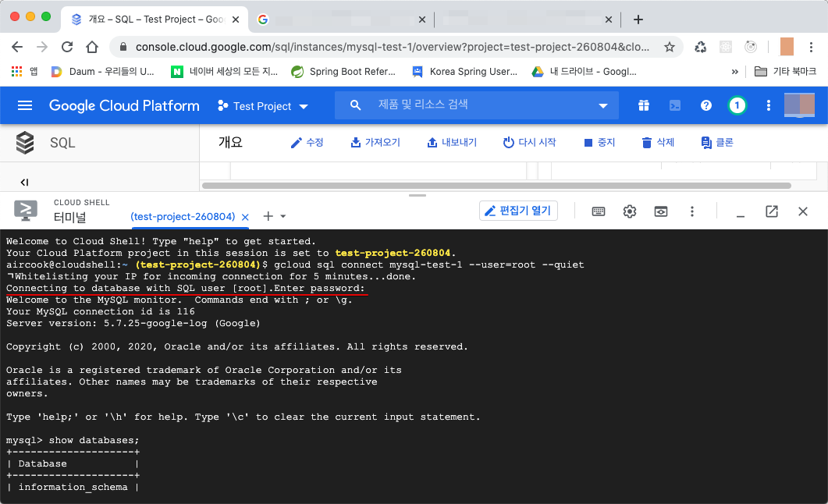Click the browser forward arrow
Viewport: 828px width, 504px height.
coord(42,47)
